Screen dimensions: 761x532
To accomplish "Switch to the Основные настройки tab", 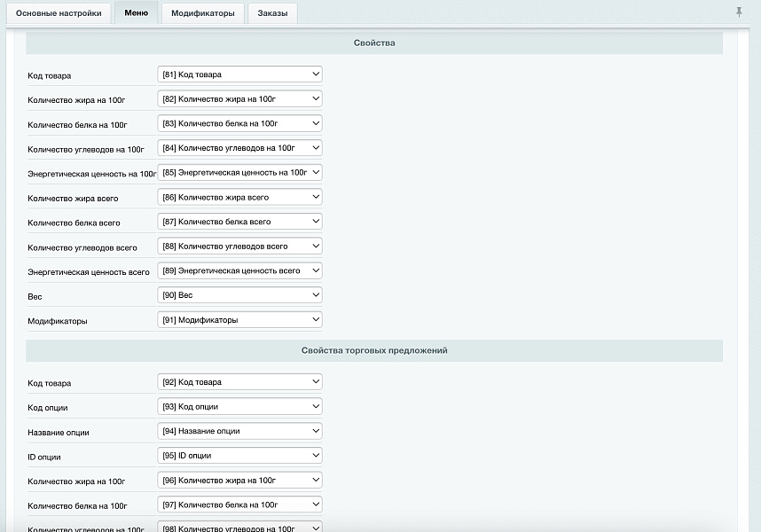I will 59,13.
